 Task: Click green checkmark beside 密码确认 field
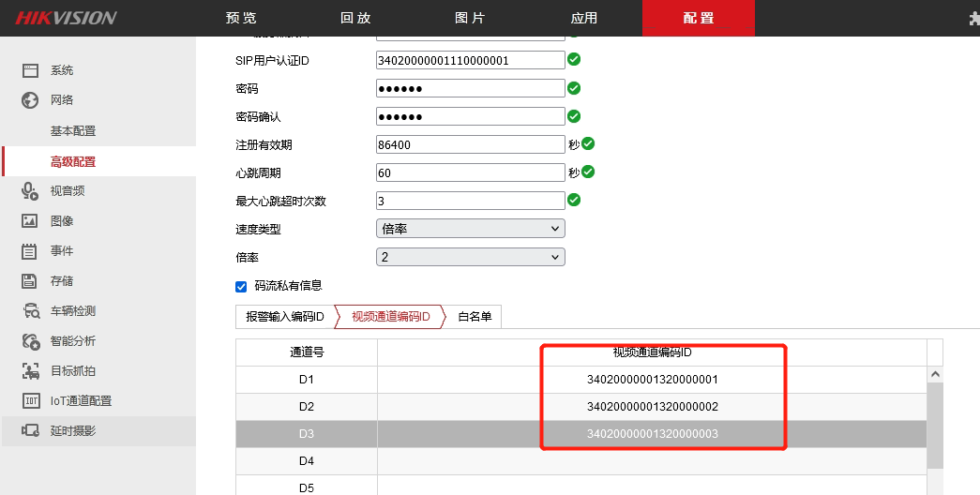[574, 116]
